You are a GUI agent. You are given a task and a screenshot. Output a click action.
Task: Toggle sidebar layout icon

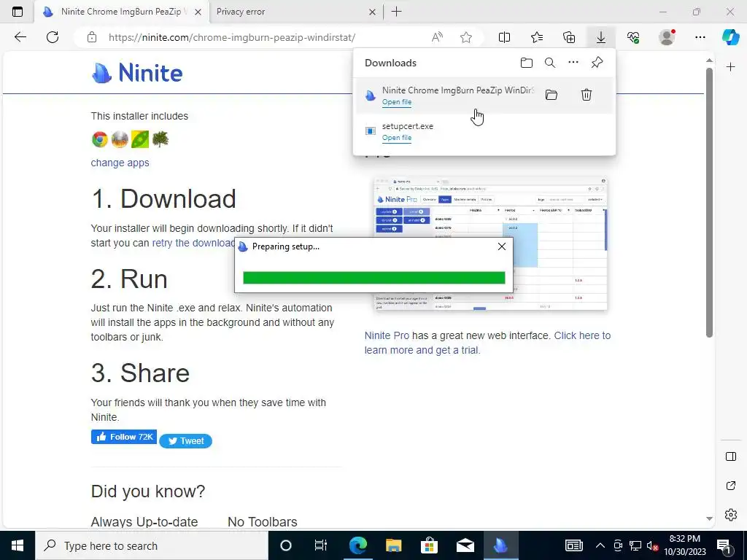730,456
